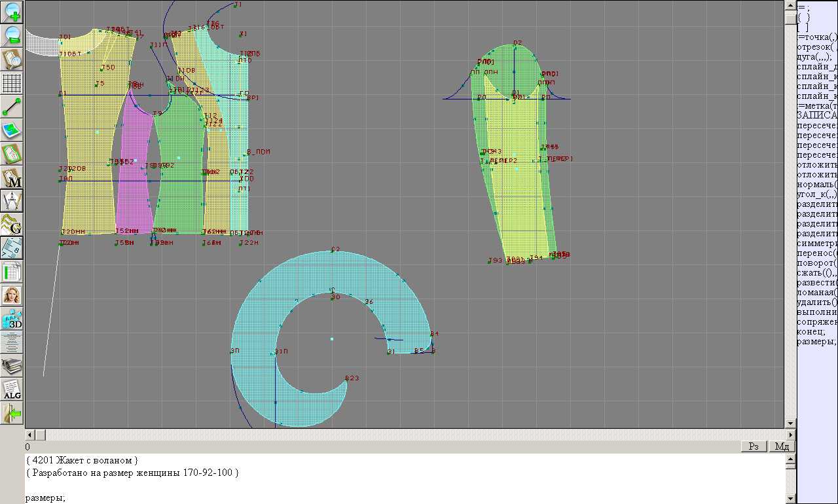Open the ALG algorithm icon

point(12,389)
